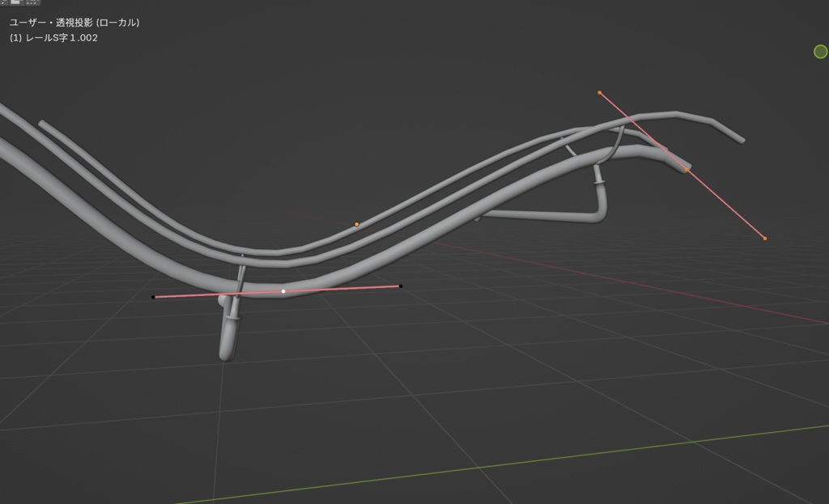Select the orange control point on the middle curve
The image size is (829, 504).
(x=356, y=223)
